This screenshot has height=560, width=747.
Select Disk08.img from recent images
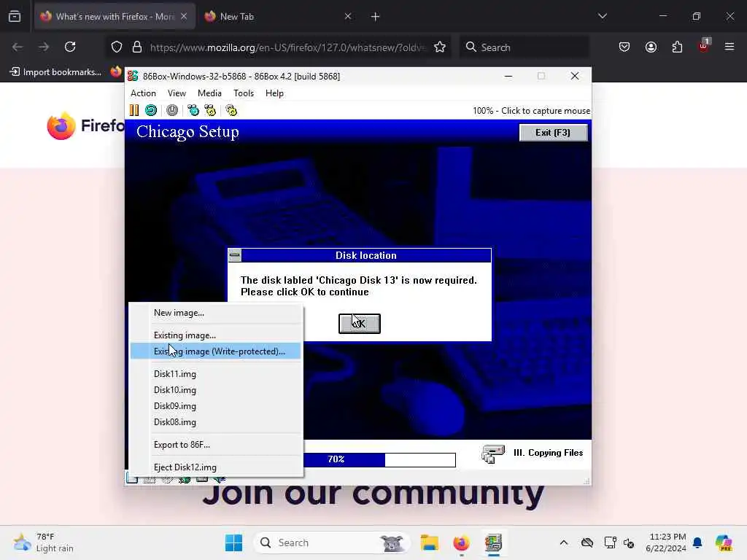coord(216,422)
